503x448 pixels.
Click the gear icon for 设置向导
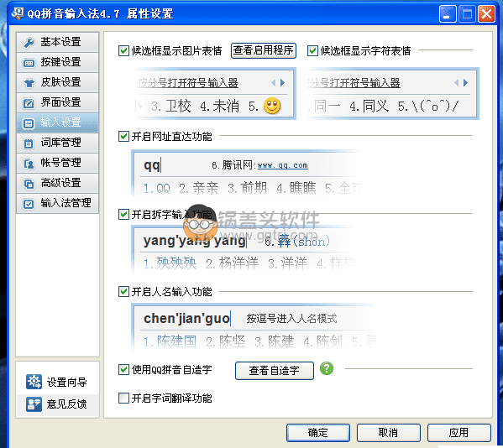[x=34, y=382]
